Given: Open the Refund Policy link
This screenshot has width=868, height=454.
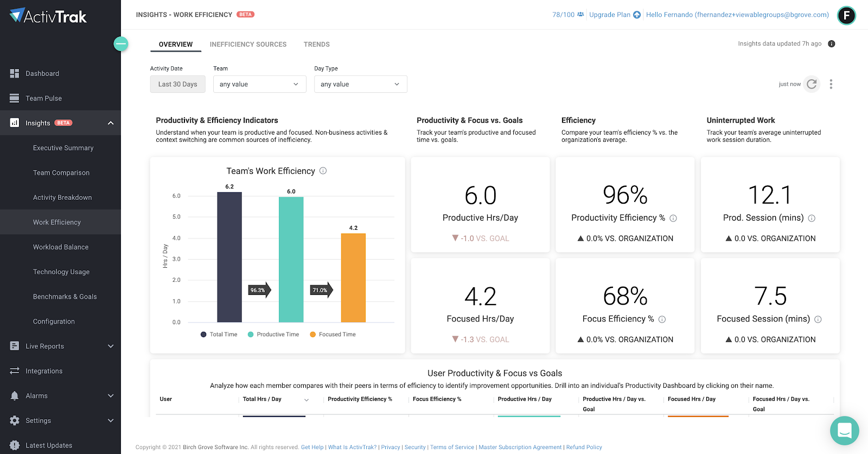Looking at the screenshot, I should [x=584, y=447].
